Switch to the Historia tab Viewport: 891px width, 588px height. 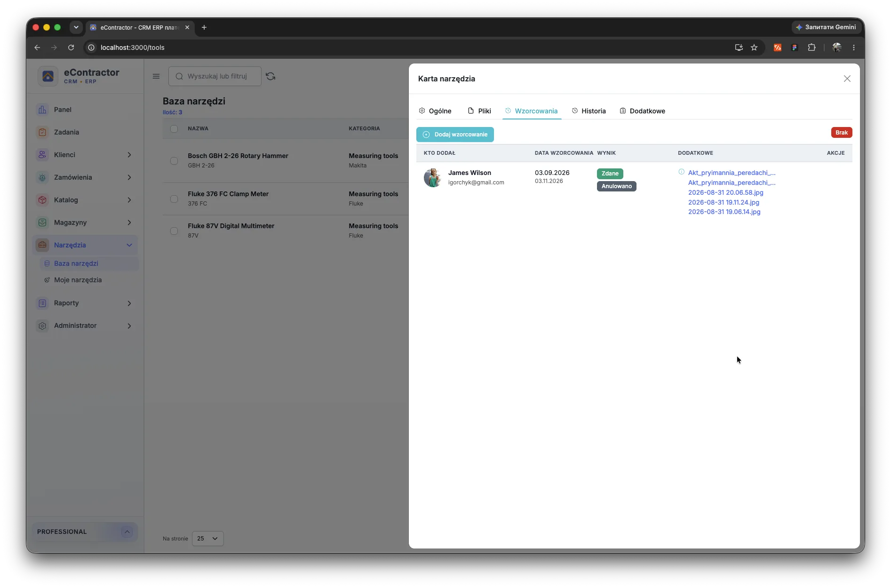589,111
